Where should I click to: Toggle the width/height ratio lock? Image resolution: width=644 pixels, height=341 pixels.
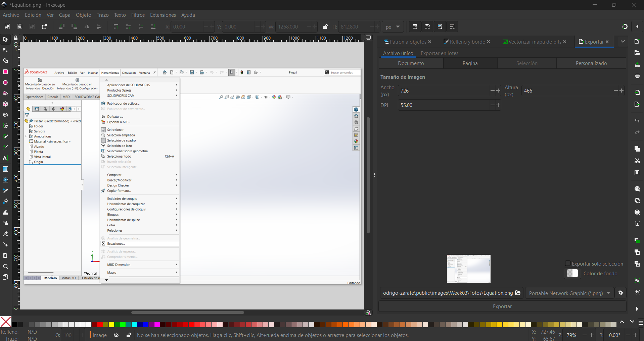[x=325, y=26]
